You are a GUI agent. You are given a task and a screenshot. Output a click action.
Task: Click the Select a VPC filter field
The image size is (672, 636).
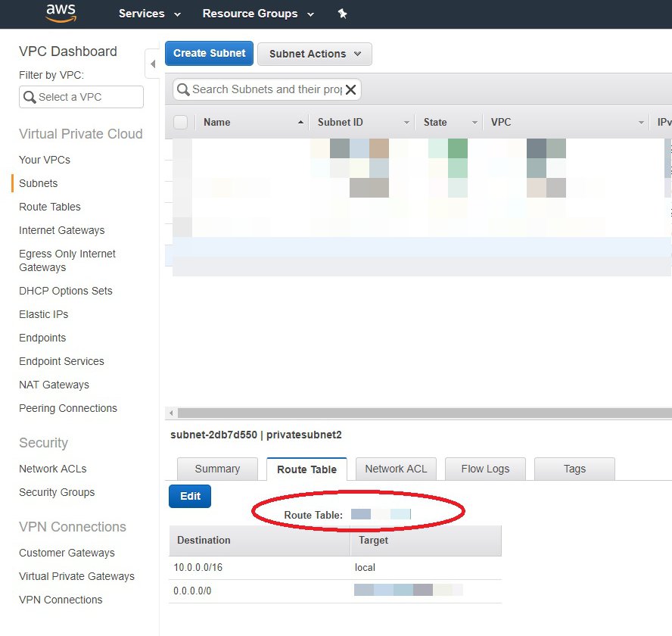(x=82, y=97)
